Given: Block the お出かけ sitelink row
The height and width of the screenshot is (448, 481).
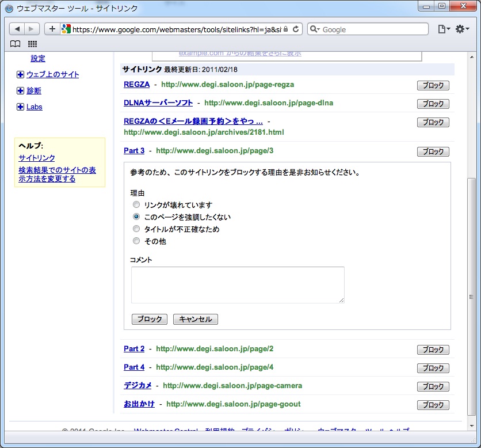Looking at the screenshot, I should point(433,405).
